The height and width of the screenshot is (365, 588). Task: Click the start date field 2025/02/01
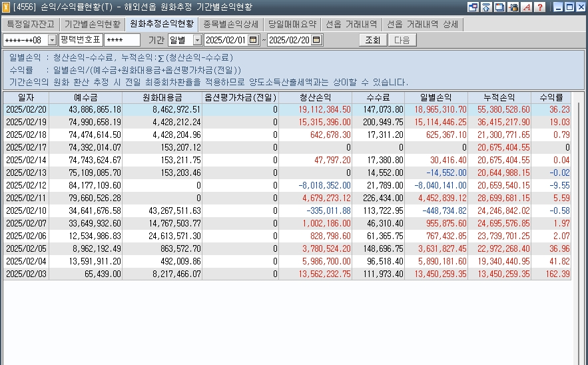coord(226,40)
